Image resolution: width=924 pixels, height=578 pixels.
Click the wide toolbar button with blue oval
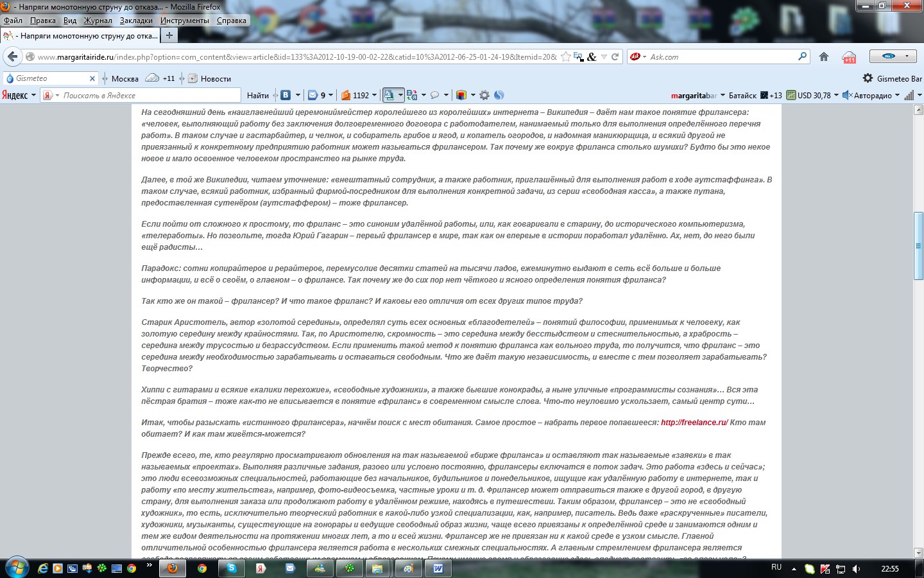pos(893,57)
